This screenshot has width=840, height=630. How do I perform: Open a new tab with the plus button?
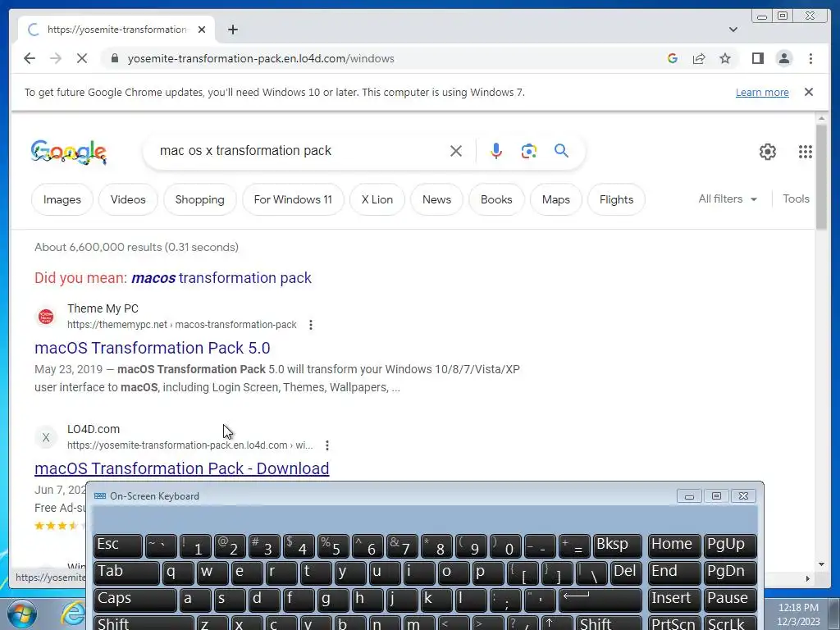pos(232,30)
